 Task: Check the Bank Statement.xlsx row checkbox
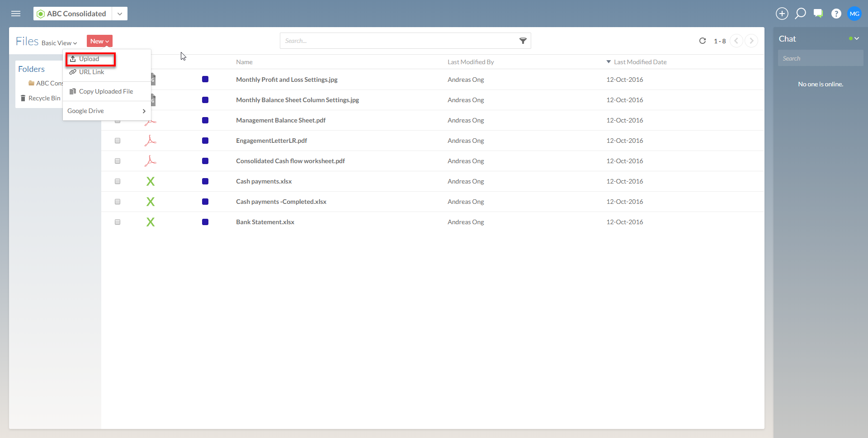(118, 222)
